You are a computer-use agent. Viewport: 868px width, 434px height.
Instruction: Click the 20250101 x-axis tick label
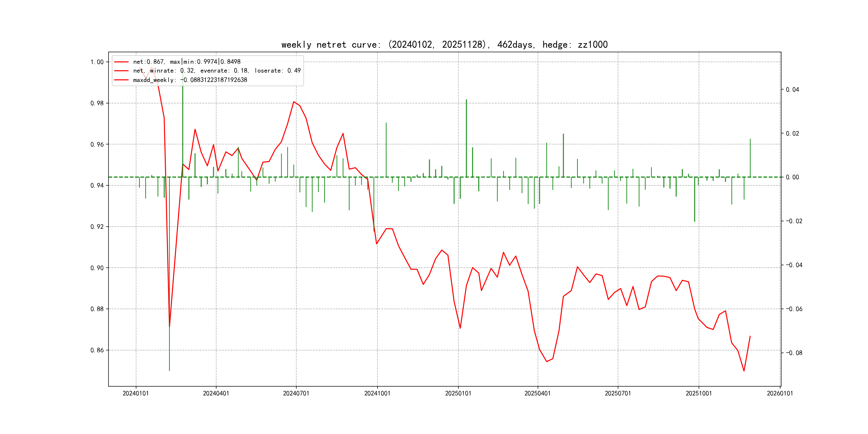458,393
